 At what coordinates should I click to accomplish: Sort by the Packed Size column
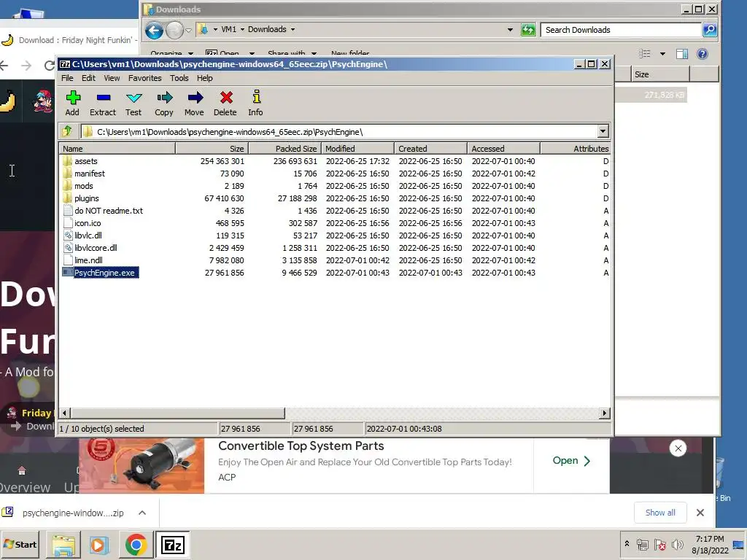coord(285,149)
